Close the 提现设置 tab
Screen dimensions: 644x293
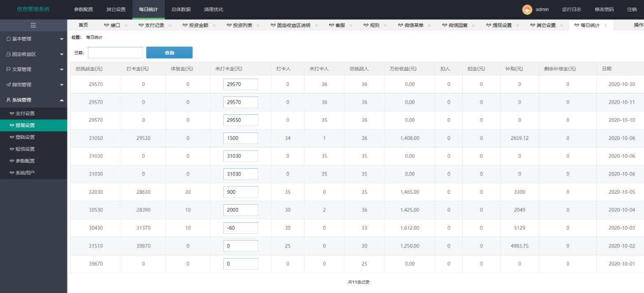pyautogui.click(x=517, y=26)
